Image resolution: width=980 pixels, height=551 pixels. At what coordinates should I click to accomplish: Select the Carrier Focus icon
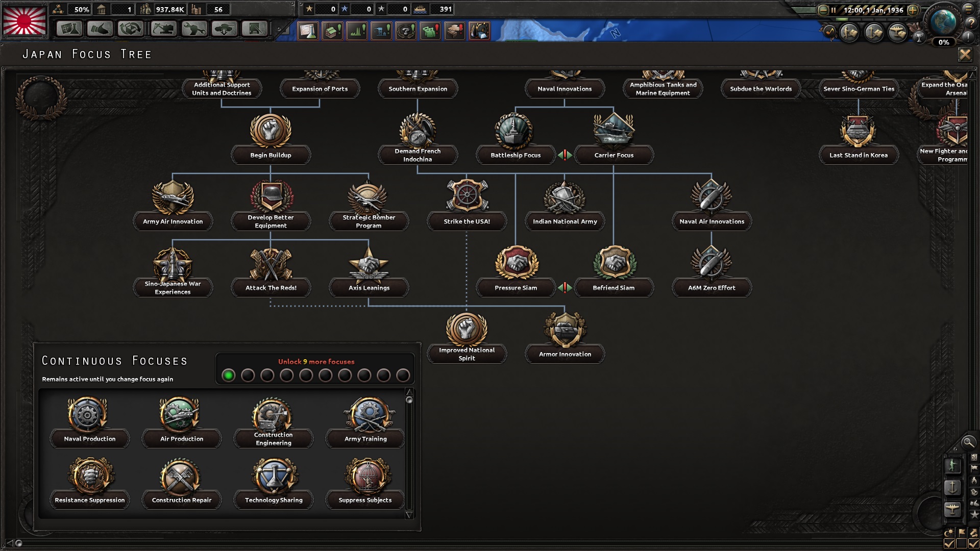pyautogui.click(x=614, y=130)
